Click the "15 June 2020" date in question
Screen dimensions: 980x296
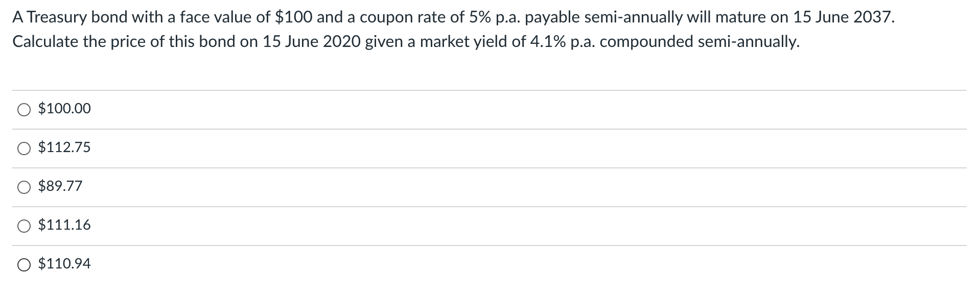pos(312,42)
